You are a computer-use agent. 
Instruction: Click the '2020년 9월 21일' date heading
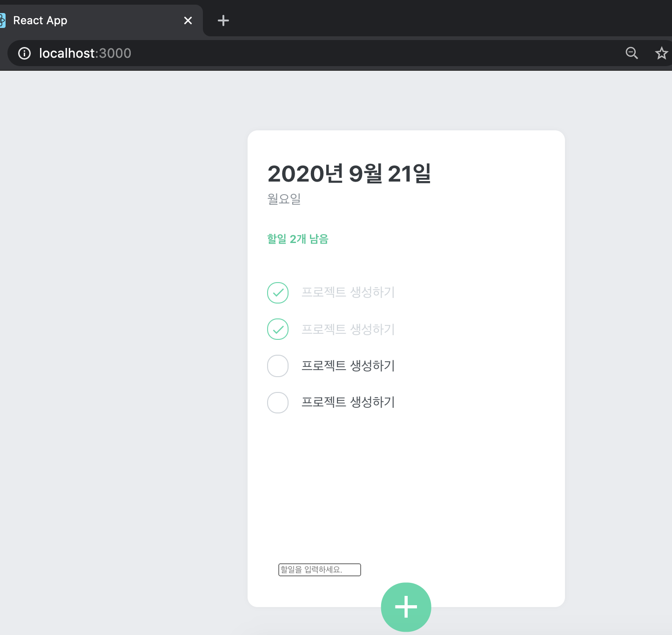(349, 174)
